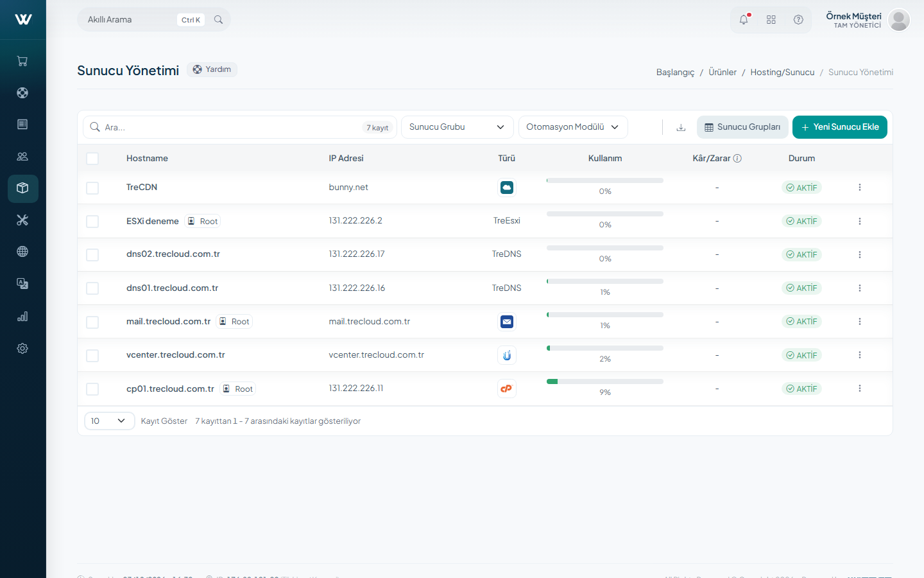Screen dimensions: 924x578
Task: Go to Ürünler breadcrumb
Action: pos(723,73)
